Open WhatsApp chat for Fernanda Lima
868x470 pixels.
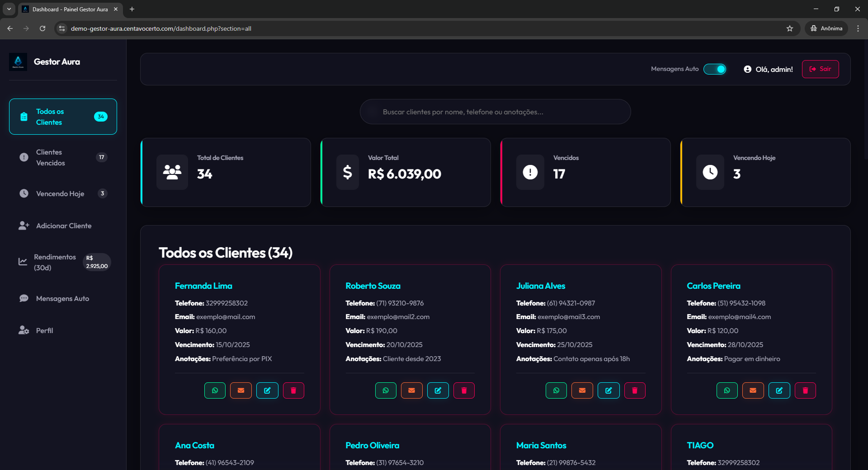215,390
